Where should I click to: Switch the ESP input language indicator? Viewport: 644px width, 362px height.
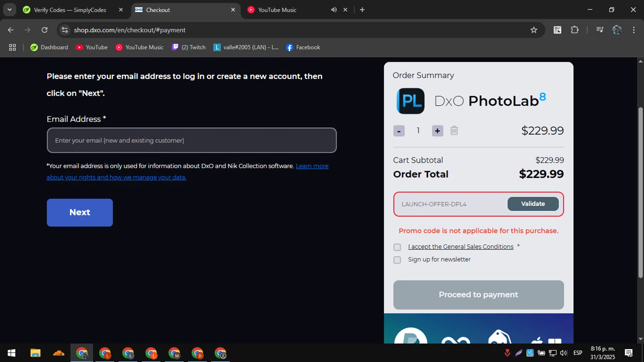(x=578, y=353)
